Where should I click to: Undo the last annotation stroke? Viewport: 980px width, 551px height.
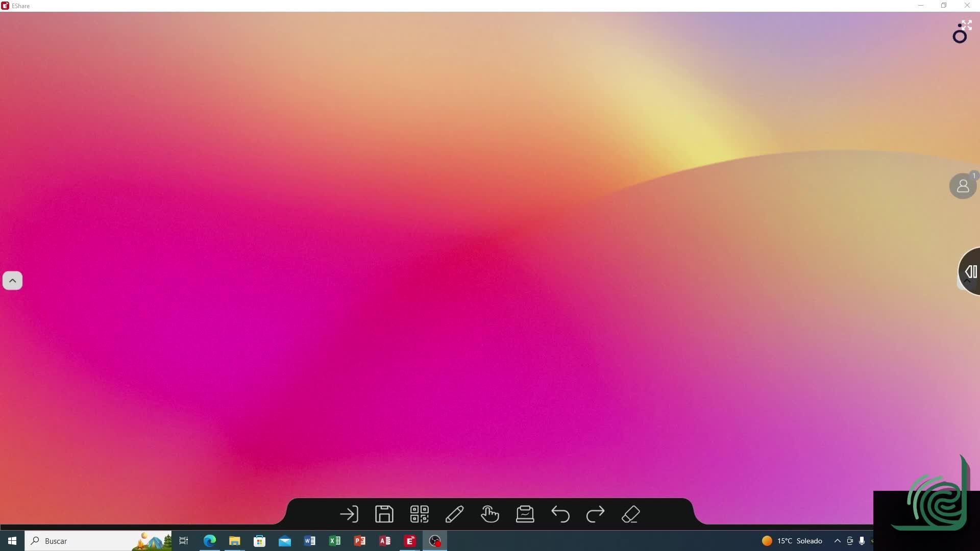click(560, 514)
